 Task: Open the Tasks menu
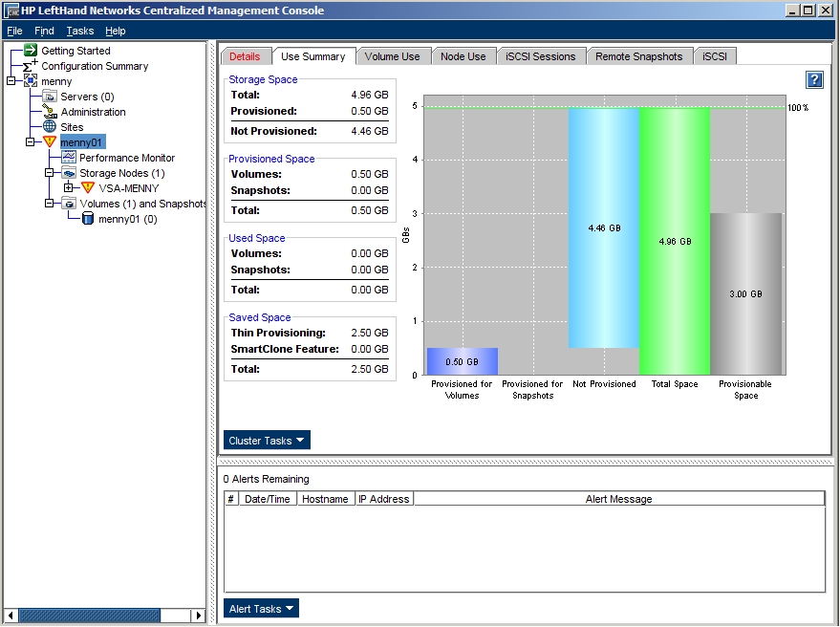click(80, 32)
